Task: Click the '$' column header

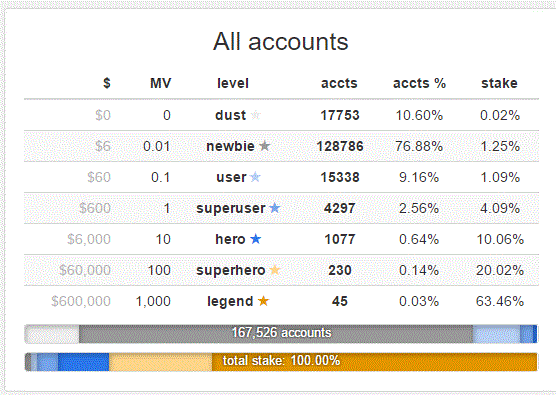Action: 107,83
